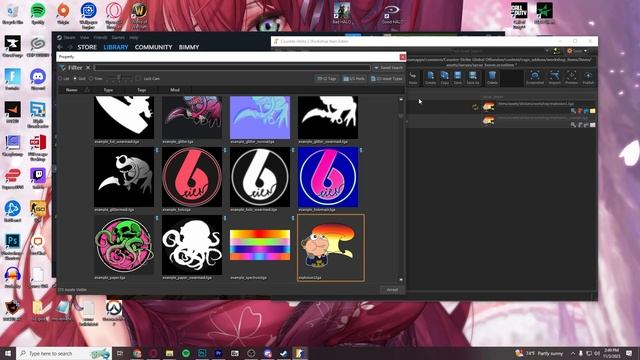Screen dimensions: 640x360
Task: Open Steam from the taskbar
Action: [x=284, y=353]
